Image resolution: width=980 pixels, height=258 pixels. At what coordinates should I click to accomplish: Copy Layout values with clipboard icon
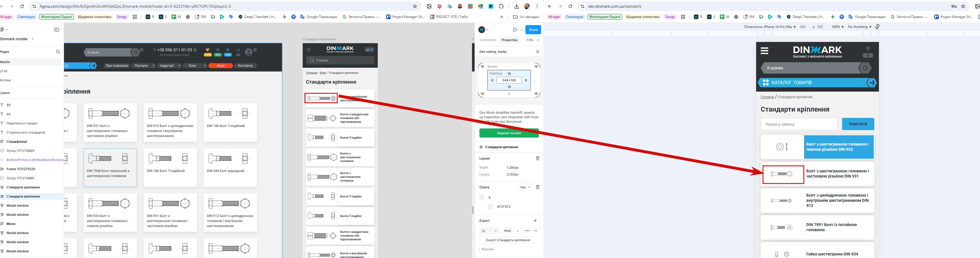(x=538, y=158)
